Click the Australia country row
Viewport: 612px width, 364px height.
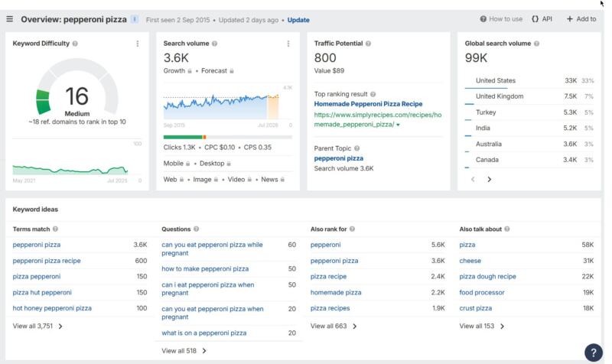pyautogui.click(x=529, y=144)
